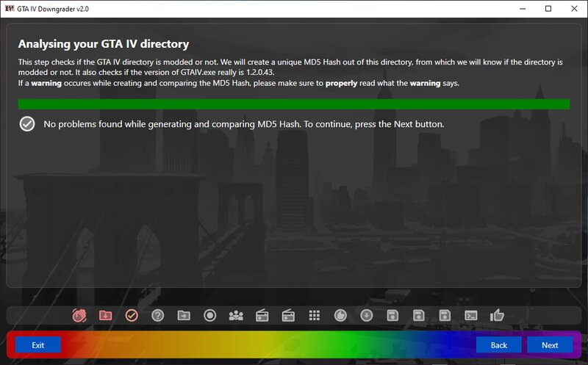Click the circled download arrow step icon
Screen dimensions: 588x365
(x=367, y=315)
